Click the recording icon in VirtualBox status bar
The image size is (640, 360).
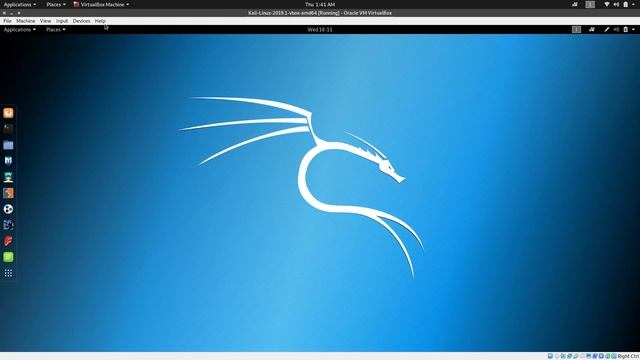[x=595, y=356]
